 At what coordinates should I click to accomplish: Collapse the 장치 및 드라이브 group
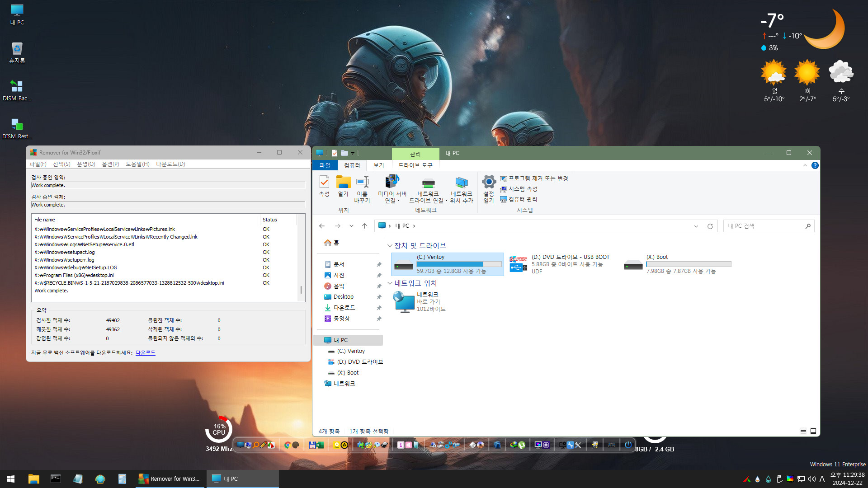tap(390, 246)
